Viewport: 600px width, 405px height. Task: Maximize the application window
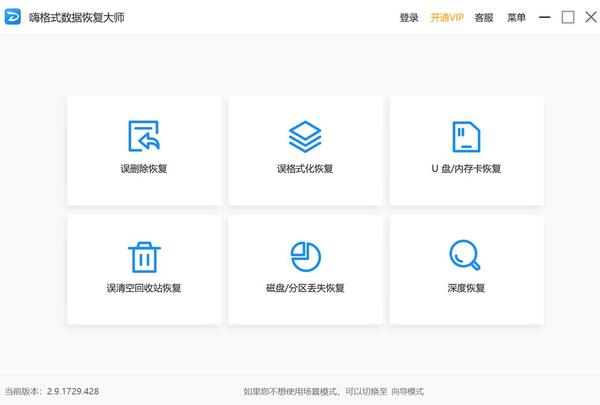568,17
